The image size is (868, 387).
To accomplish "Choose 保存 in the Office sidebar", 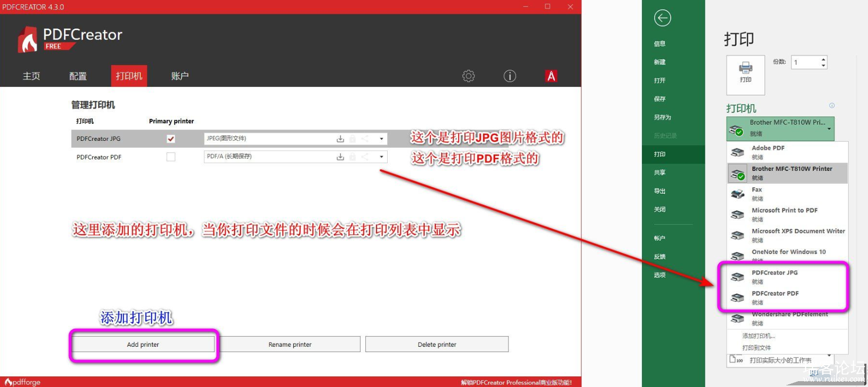I will tap(660, 99).
